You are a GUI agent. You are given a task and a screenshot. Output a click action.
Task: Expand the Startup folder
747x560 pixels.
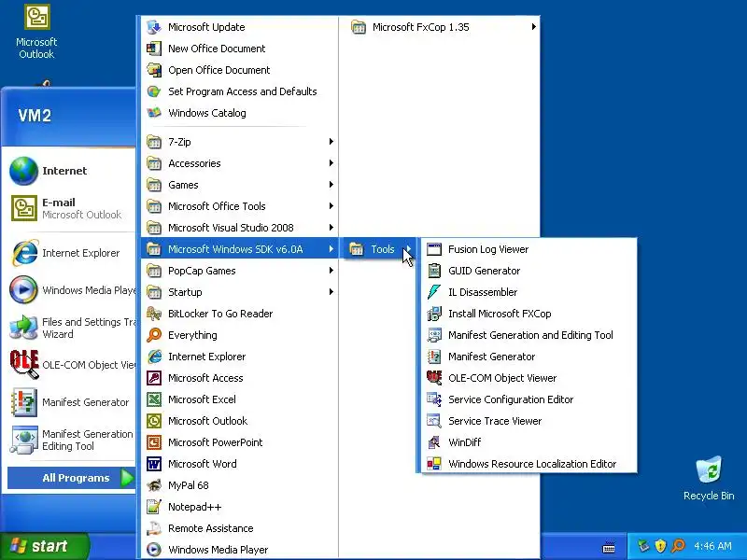click(x=240, y=292)
